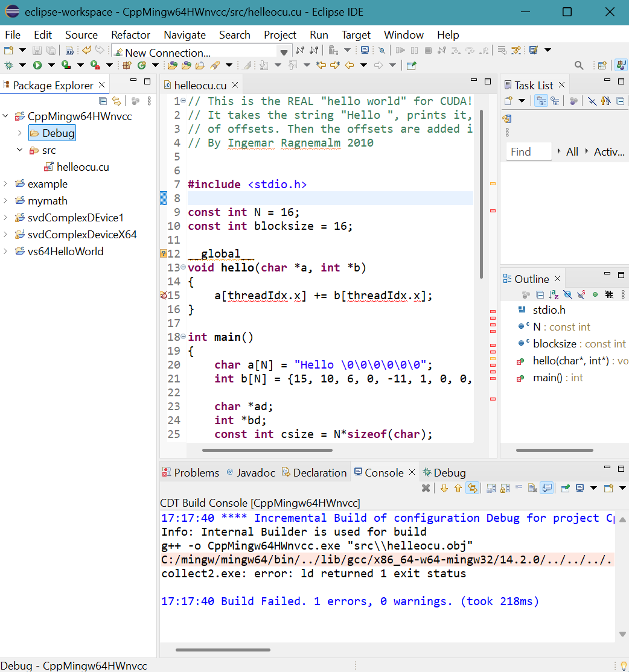The image size is (629, 672).
Task: Click the All filter in Task List
Action: pyautogui.click(x=572, y=152)
